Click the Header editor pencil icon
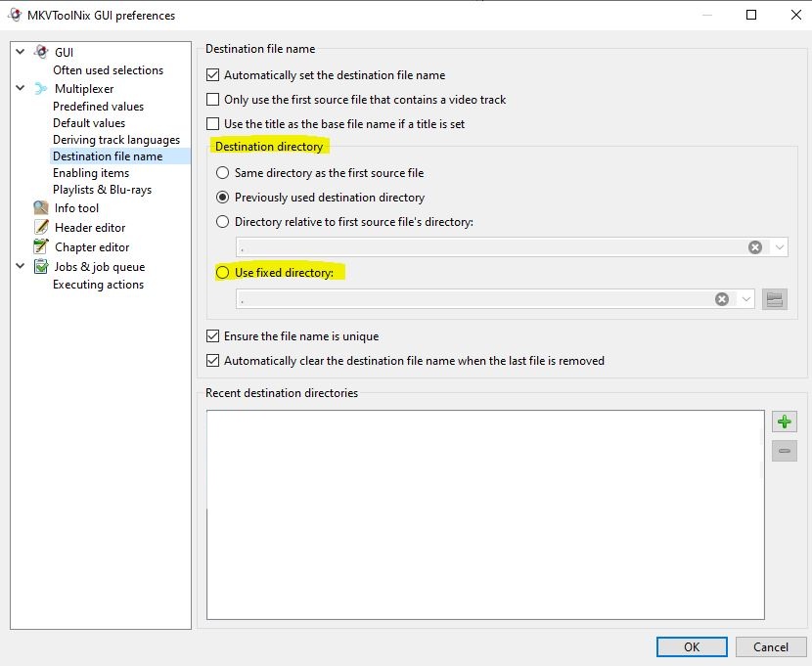Image resolution: width=812 pixels, height=666 pixels. pos(41,227)
